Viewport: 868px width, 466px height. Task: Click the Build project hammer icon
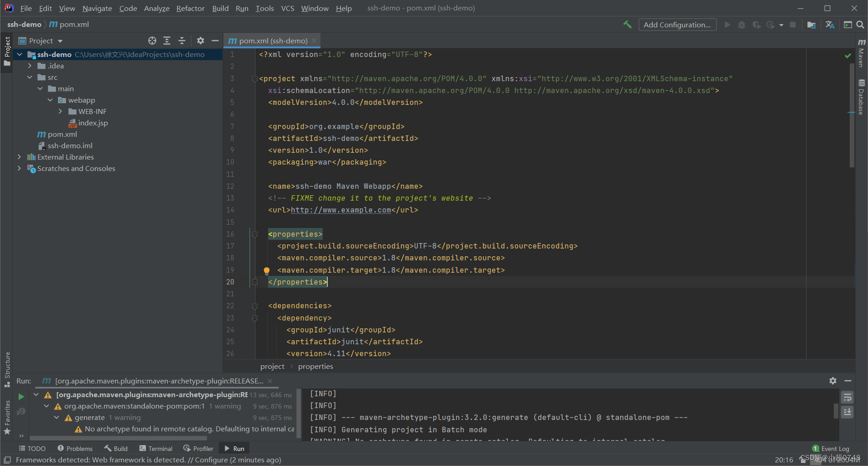(x=628, y=25)
